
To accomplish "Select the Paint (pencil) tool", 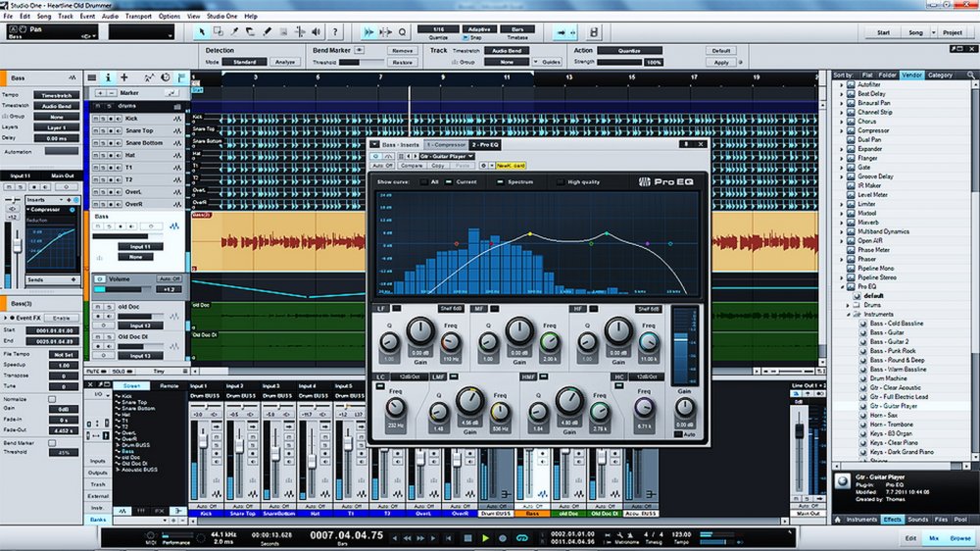I will pyautogui.click(x=267, y=32).
